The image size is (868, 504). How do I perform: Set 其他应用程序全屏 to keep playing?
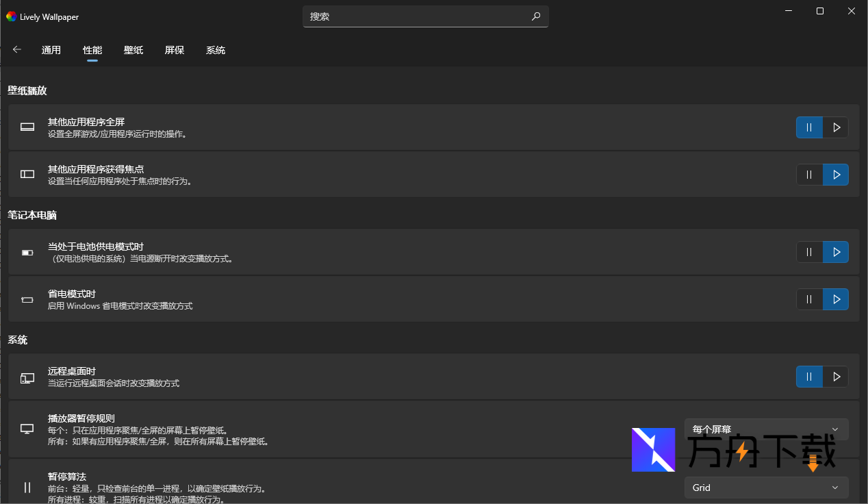(836, 127)
